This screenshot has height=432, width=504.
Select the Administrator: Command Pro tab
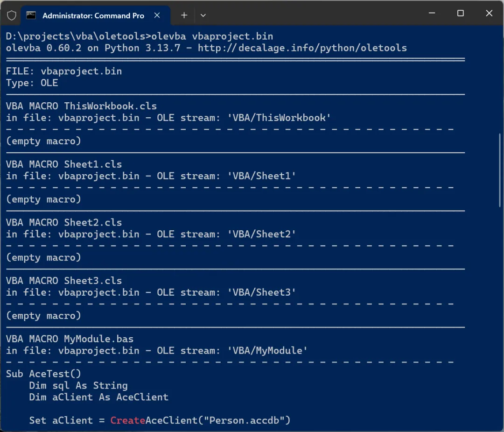[x=93, y=15]
